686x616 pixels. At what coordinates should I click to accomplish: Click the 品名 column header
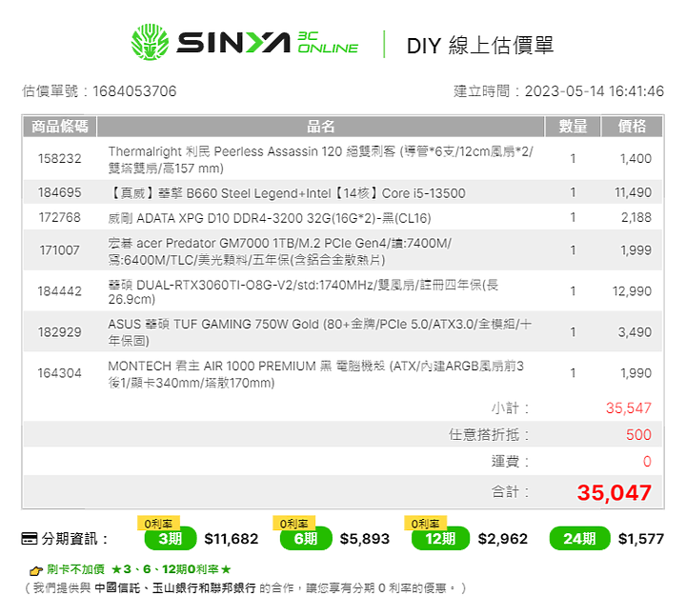[321, 127]
